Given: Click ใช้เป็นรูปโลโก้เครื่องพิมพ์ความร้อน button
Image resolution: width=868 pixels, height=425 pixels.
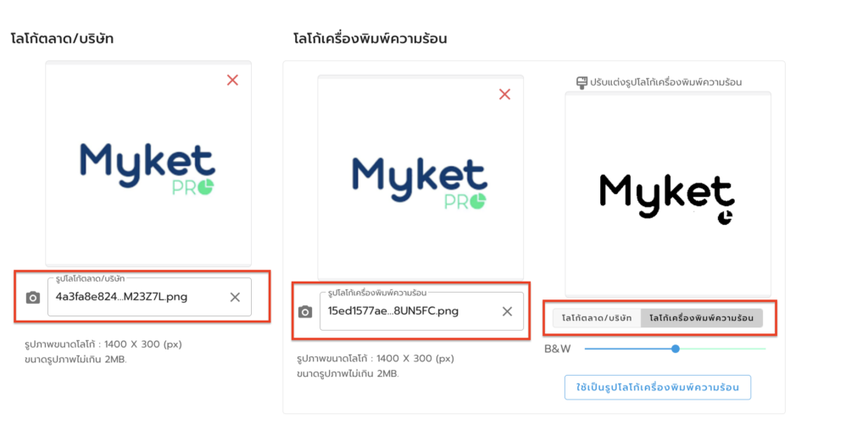Looking at the screenshot, I should 658,388.
